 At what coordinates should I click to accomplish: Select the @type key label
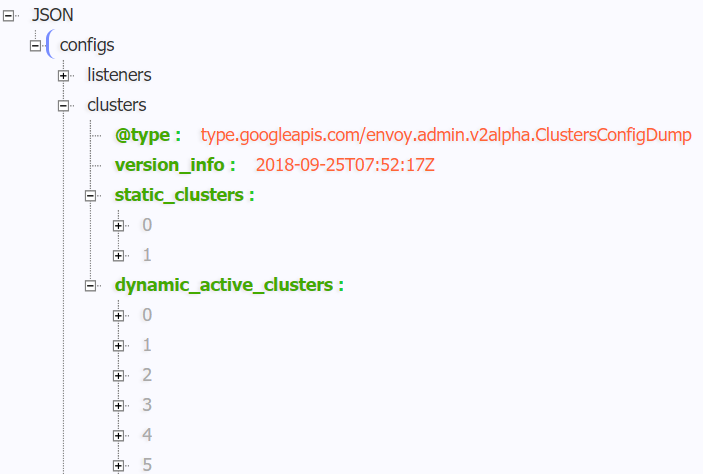point(147,135)
